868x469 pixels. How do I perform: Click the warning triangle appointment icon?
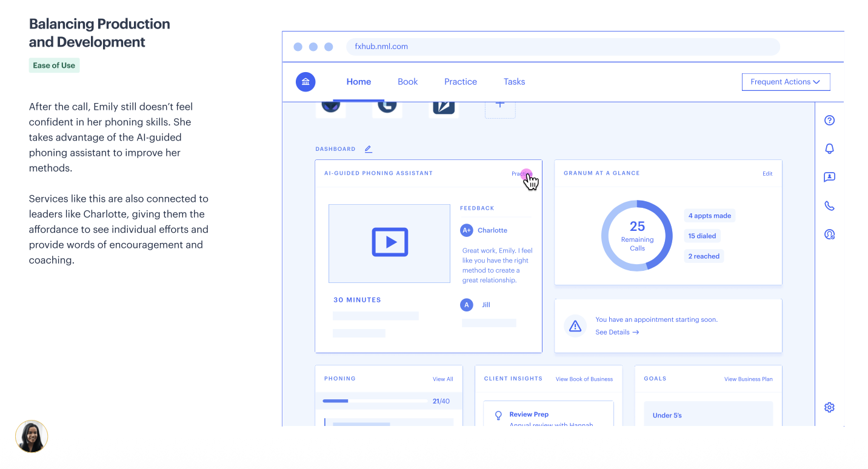click(x=575, y=326)
